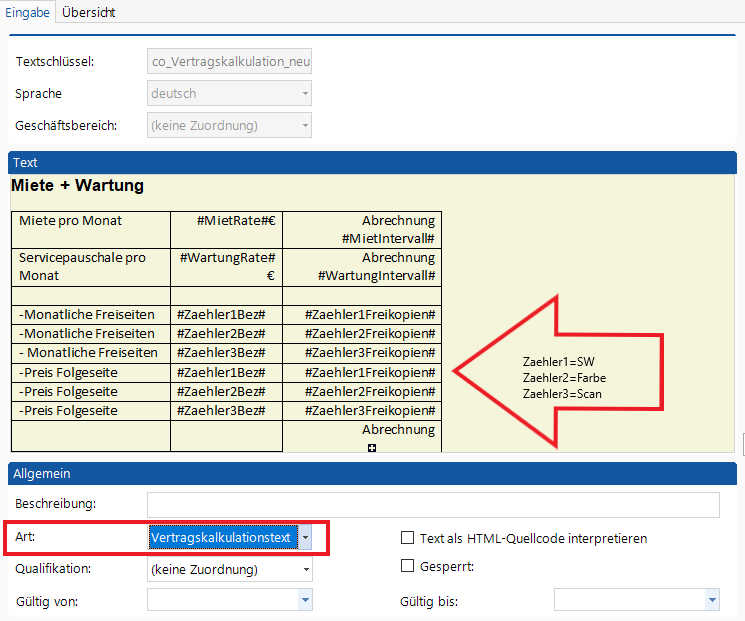
Task: Expand the Qualifikation dropdown
Action: coord(304,570)
